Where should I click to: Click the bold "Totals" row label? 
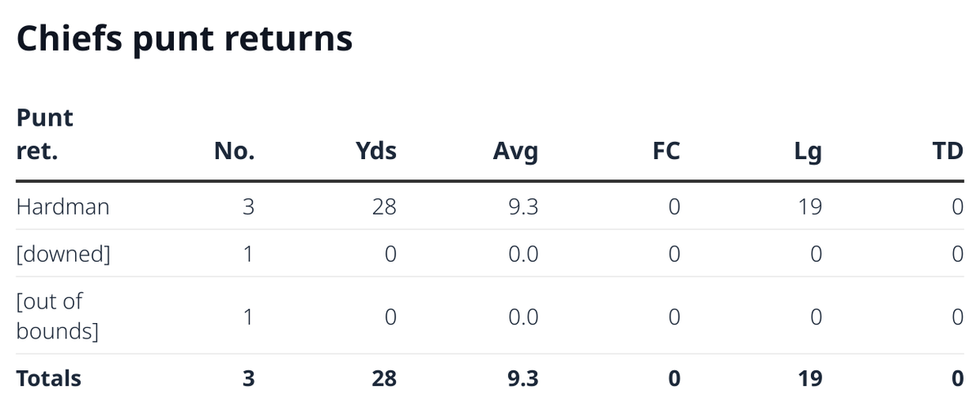coord(49,378)
